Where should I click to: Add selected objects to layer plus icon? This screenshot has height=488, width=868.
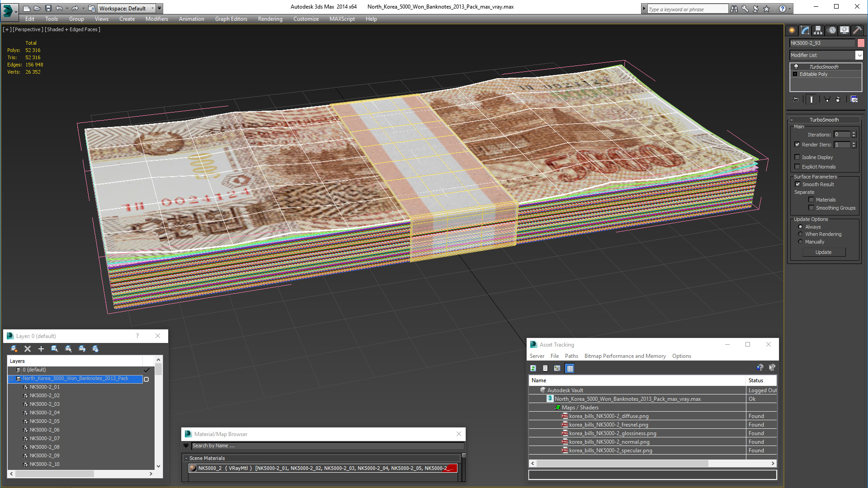coord(41,349)
